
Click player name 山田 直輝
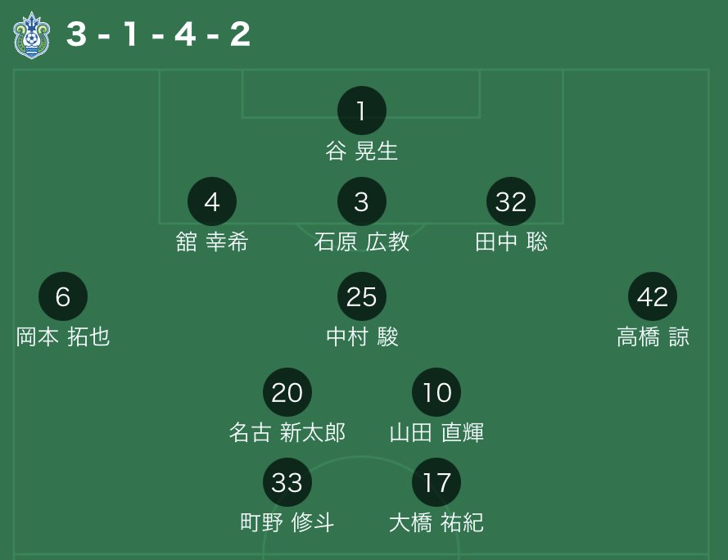coord(436,433)
